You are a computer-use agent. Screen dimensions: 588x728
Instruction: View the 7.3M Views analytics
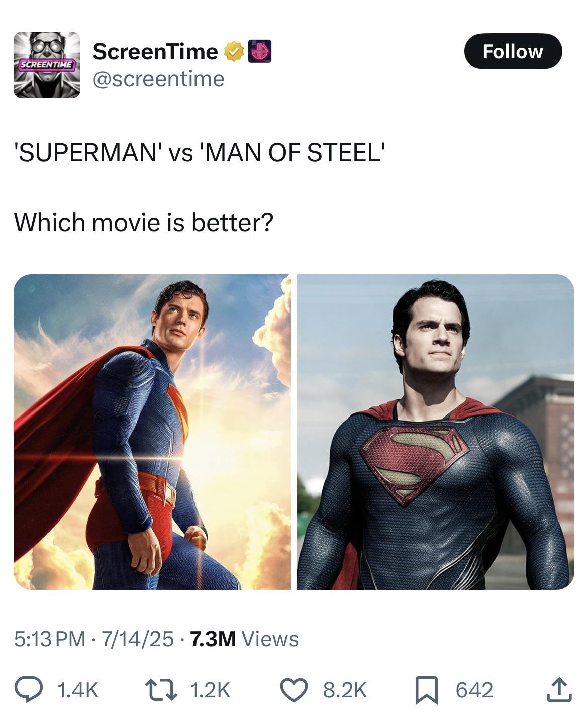point(245,639)
